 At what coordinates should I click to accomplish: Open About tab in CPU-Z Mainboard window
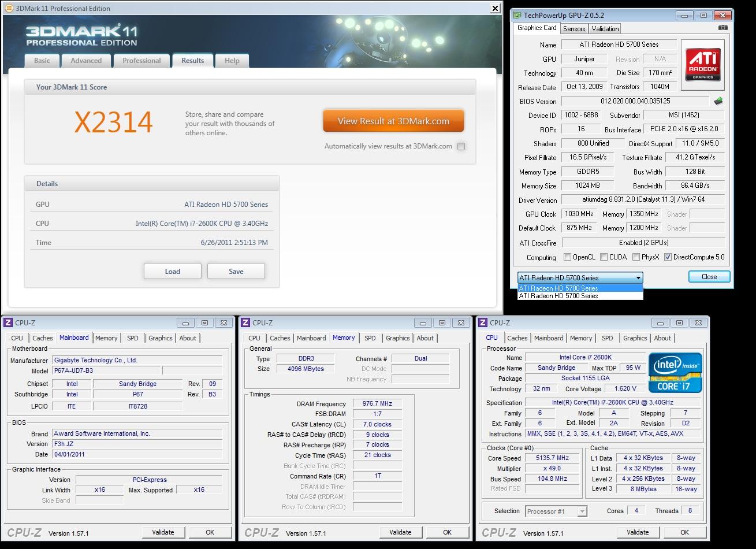[188, 338]
